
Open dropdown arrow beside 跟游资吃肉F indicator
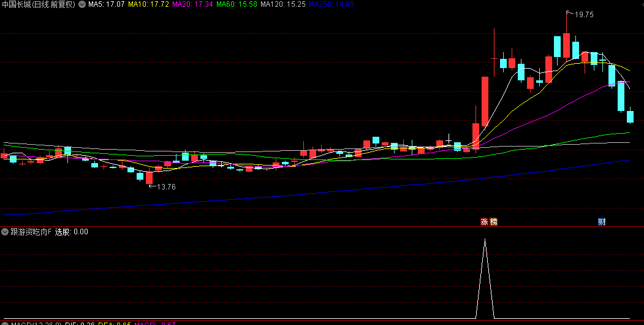(x=5, y=232)
